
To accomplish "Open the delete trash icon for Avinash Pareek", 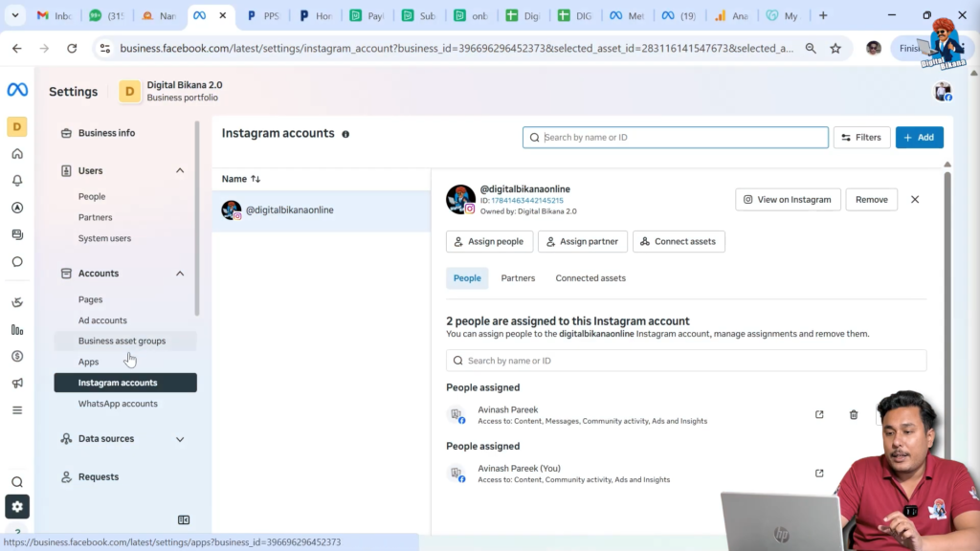I will point(853,414).
